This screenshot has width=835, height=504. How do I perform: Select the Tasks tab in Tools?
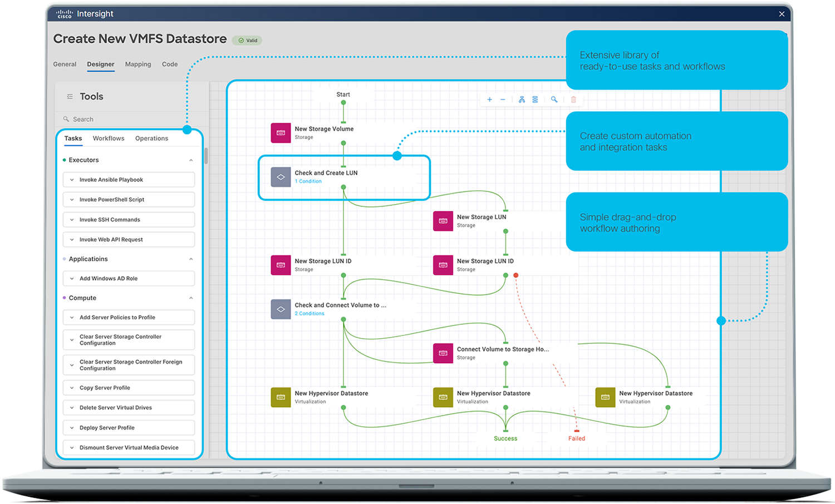tap(73, 139)
